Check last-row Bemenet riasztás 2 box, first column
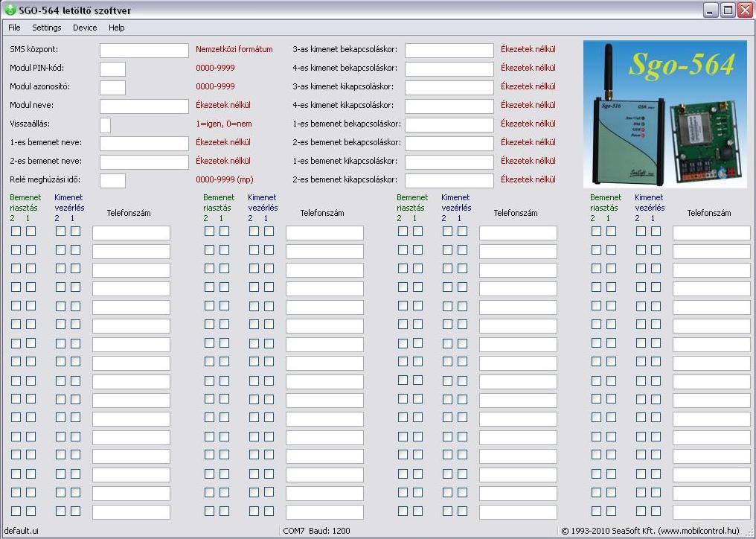756x539 pixels. pyautogui.click(x=16, y=511)
